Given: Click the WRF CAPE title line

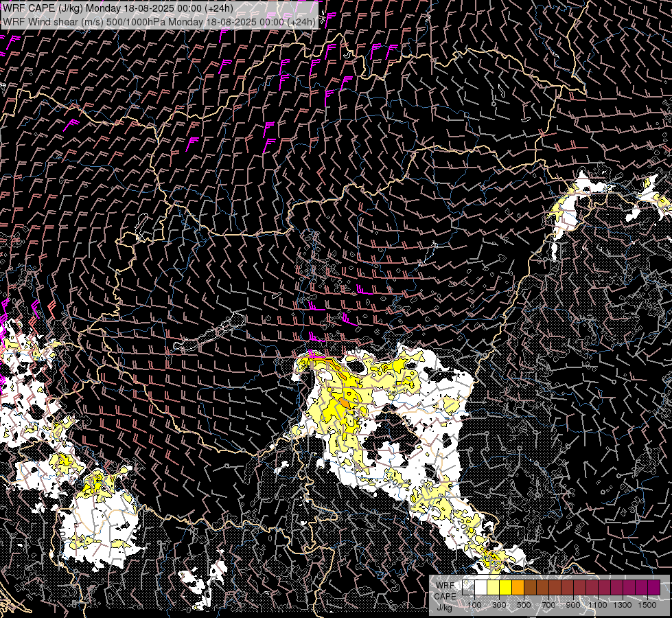Looking at the screenshot, I should click(x=118, y=8).
